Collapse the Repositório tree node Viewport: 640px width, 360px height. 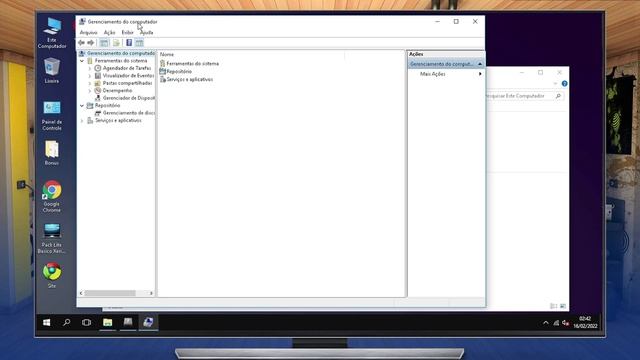[82, 106]
